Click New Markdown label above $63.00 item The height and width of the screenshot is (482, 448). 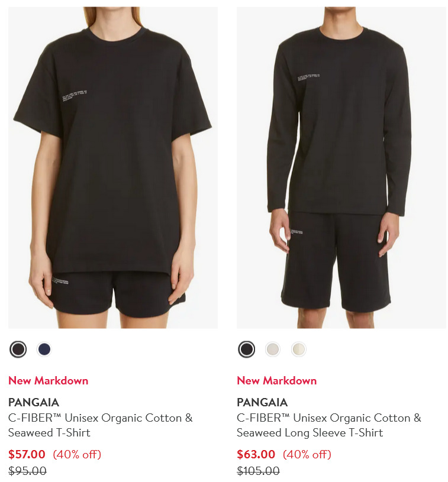(276, 380)
